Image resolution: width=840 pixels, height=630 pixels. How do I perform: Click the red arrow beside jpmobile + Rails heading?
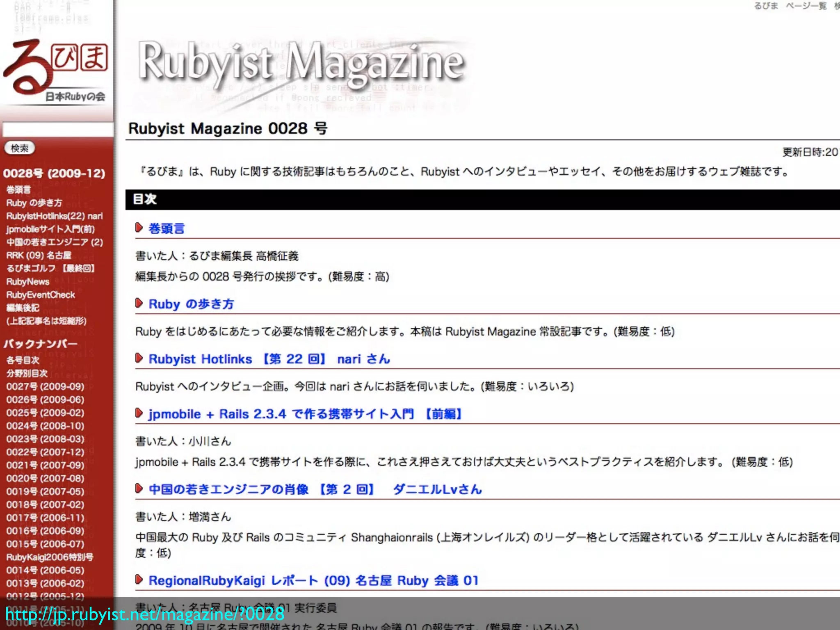point(139,413)
